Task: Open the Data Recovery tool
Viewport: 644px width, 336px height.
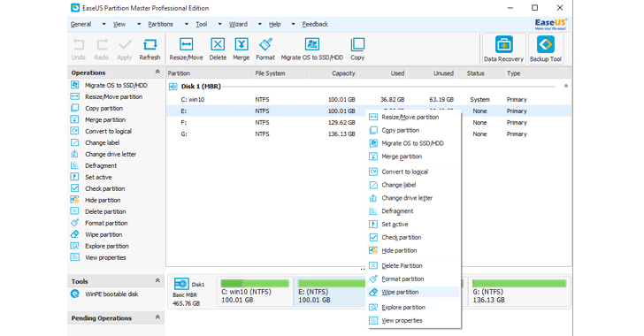Action: 503,50
